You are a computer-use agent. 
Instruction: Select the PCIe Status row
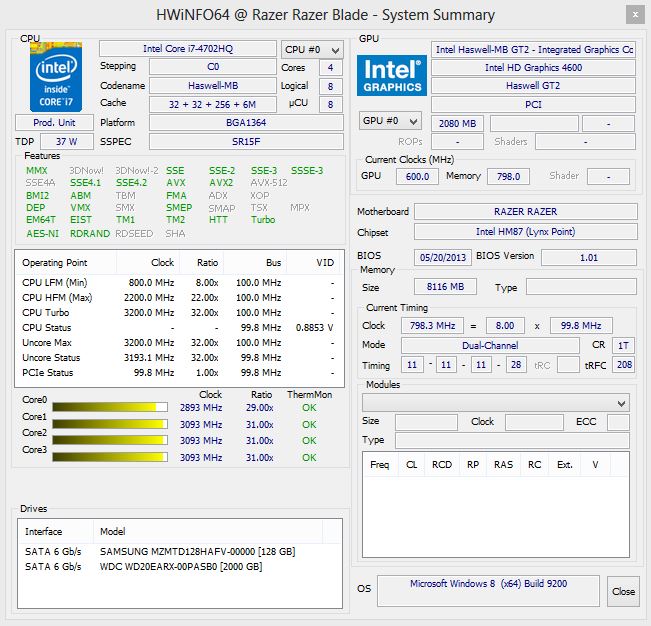[179, 372]
